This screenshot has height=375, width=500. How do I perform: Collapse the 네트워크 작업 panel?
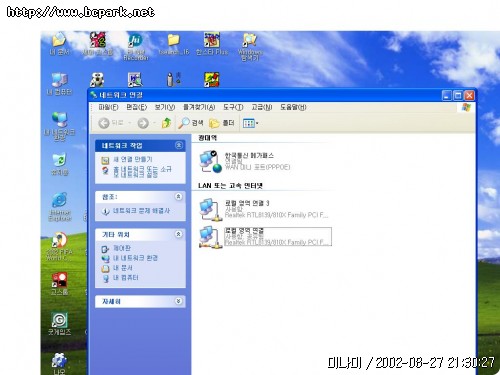[179, 145]
